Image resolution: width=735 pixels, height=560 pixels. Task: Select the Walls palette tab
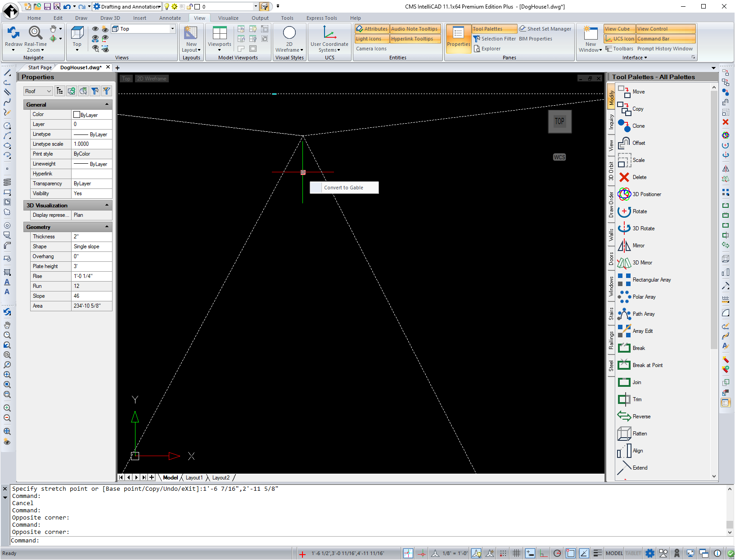tap(611, 235)
